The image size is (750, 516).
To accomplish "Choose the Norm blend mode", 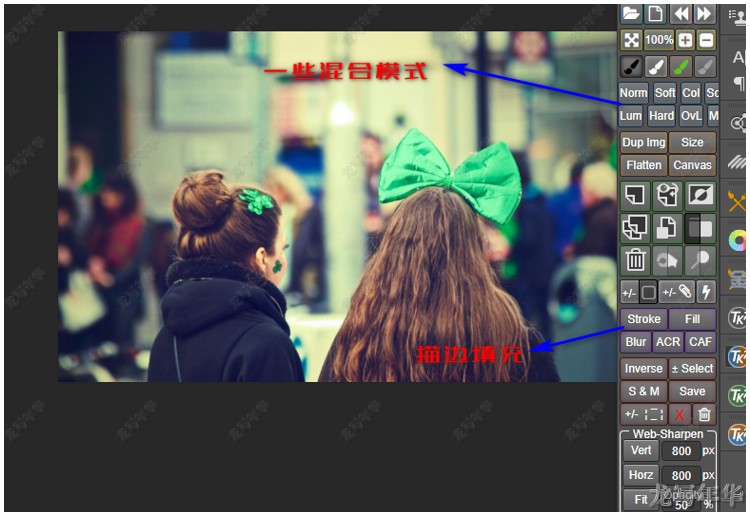I will coord(634,93).
